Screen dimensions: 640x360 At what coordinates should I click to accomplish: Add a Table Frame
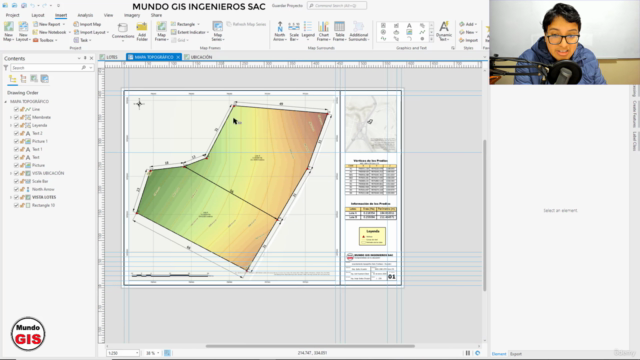point(339,31)
